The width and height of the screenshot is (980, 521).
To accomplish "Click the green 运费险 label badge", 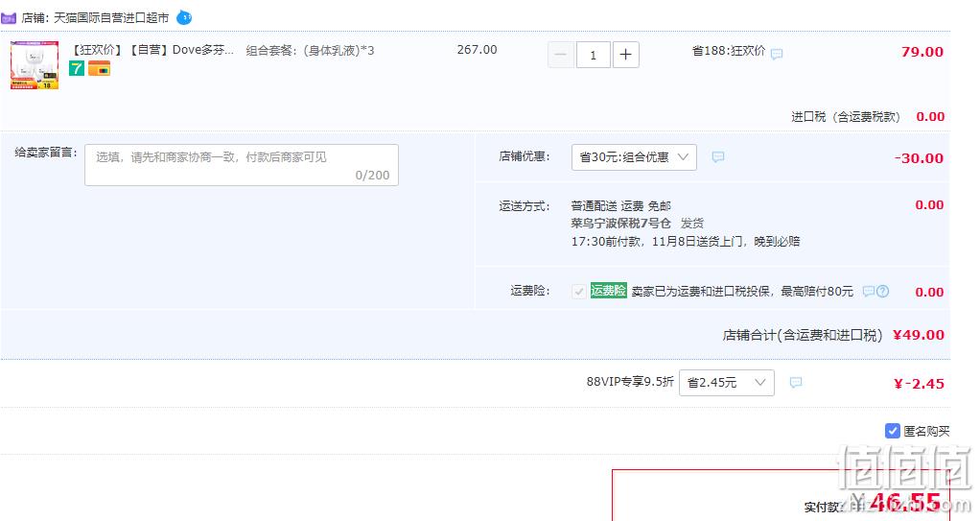I will (608, 290).
